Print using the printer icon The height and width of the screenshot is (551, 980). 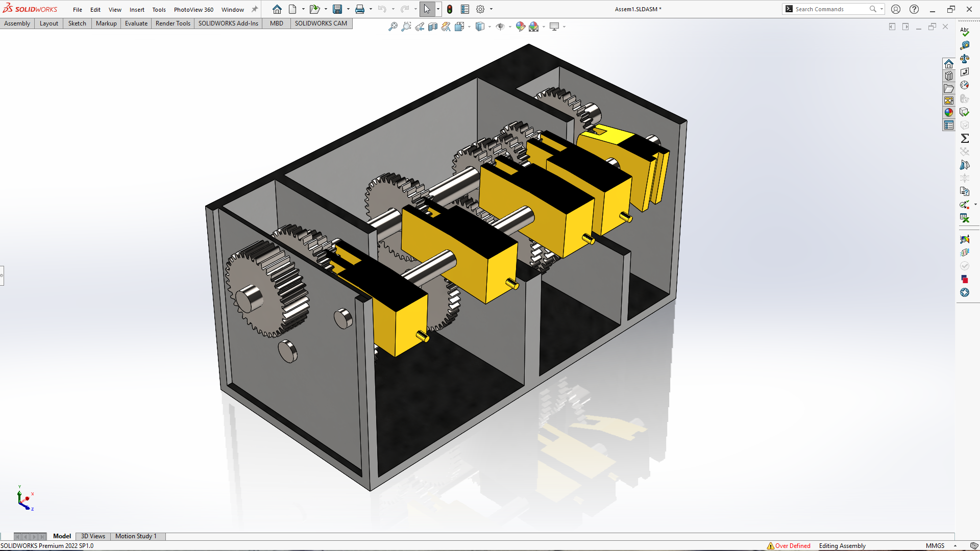(360, 9)
